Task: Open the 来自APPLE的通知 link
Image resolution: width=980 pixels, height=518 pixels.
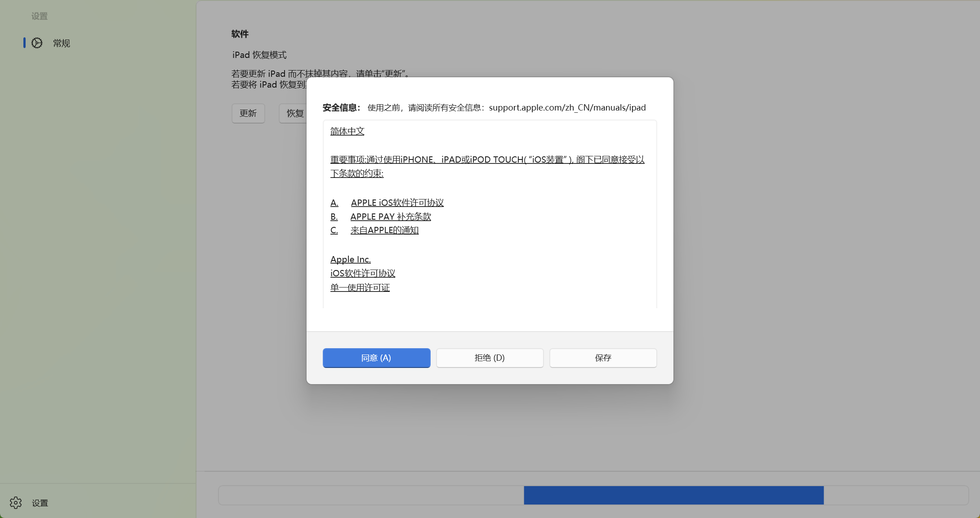Action: [x=384, y=230]
